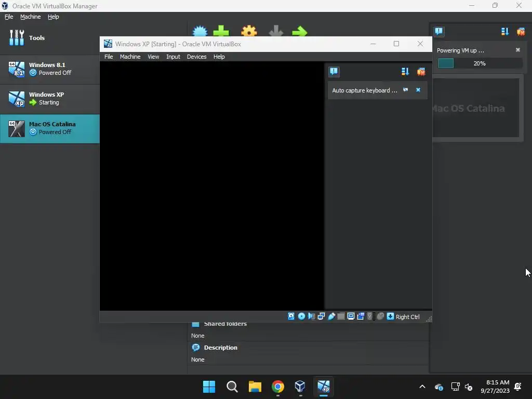The width and height of the screenshot is (532, 399).
Task: Switch to VirtualBox Manager taskbar icon
Action: pos(300,387)
